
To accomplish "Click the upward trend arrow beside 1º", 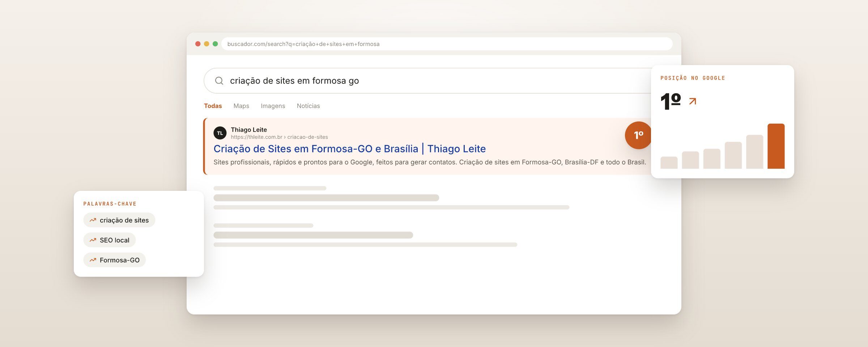I will tap(692, 101).
